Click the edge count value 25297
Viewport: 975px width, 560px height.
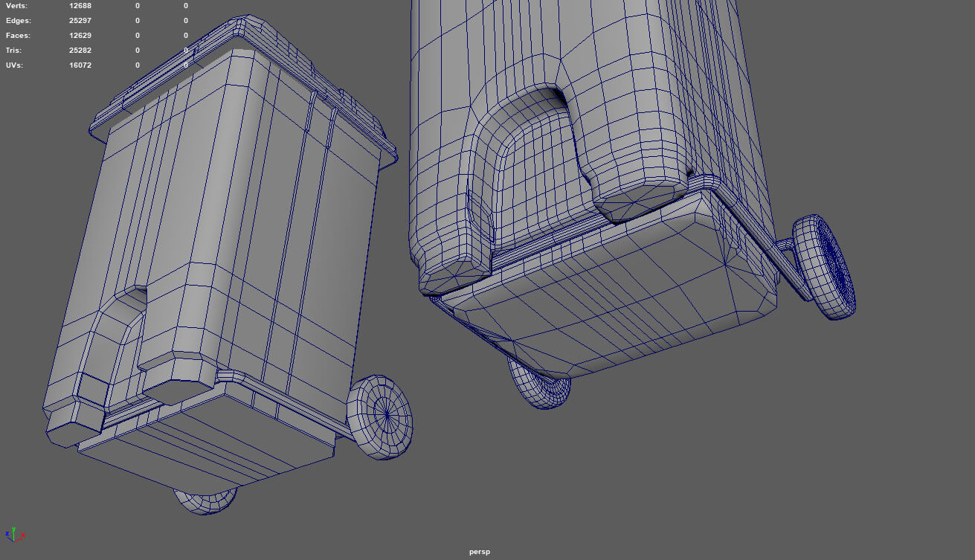click(80, 21)
